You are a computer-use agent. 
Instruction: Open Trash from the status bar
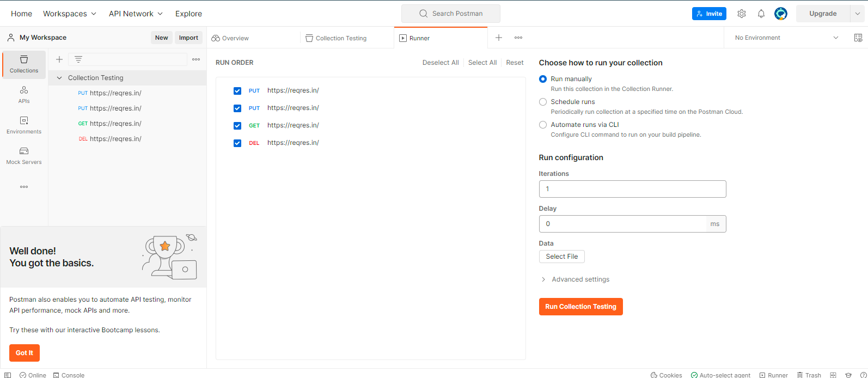tap(809, 375)
